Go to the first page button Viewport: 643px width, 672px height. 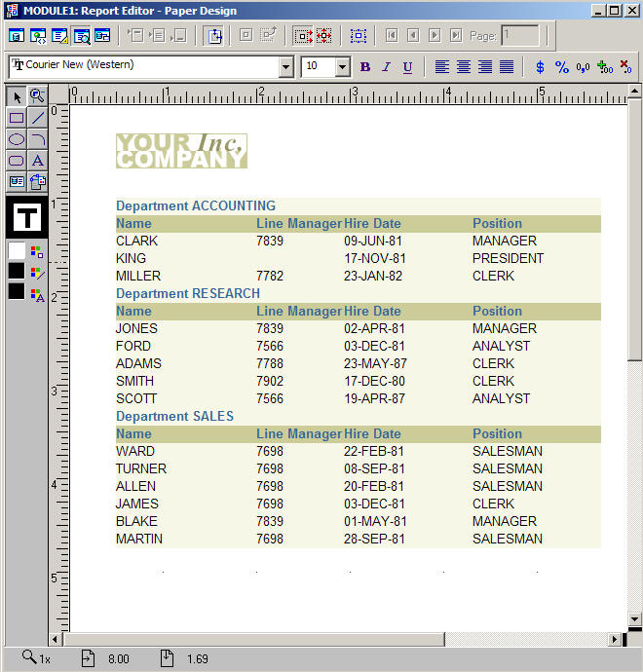pyautogui.click(x=392, y=36)
